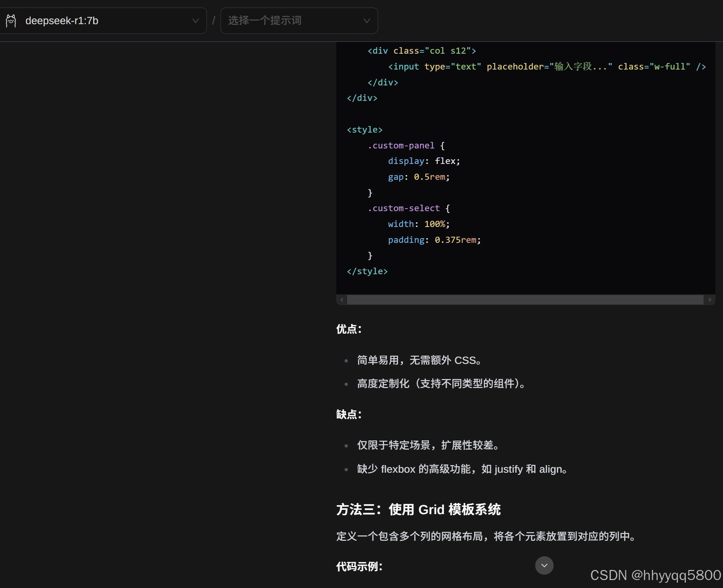Click the round scroll-to-bottom button
Viewport: 723px width, 588px height.
pos(544,565)
